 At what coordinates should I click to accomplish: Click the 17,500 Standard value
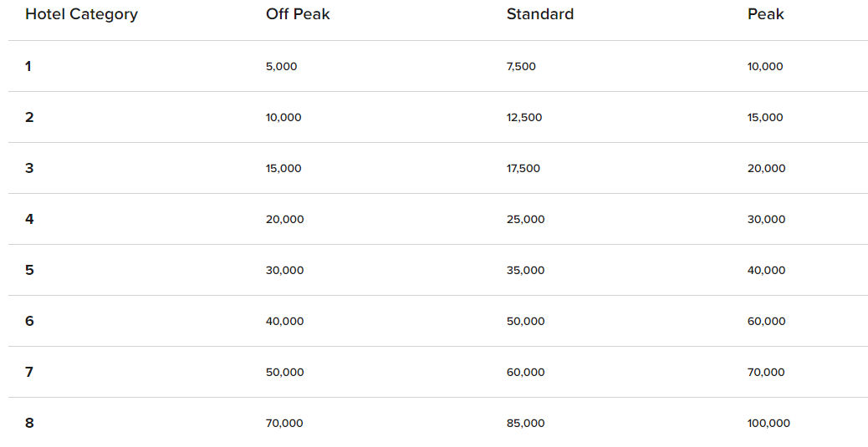pos(523,168)
